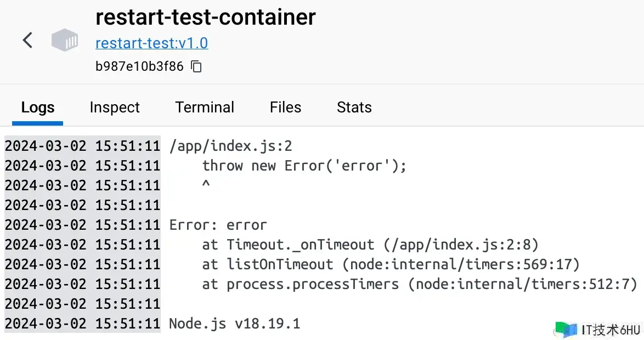Go back using the left chevron arrow
Image resolution: width=644 pixels, height=340 pixels.
point(27,40)
